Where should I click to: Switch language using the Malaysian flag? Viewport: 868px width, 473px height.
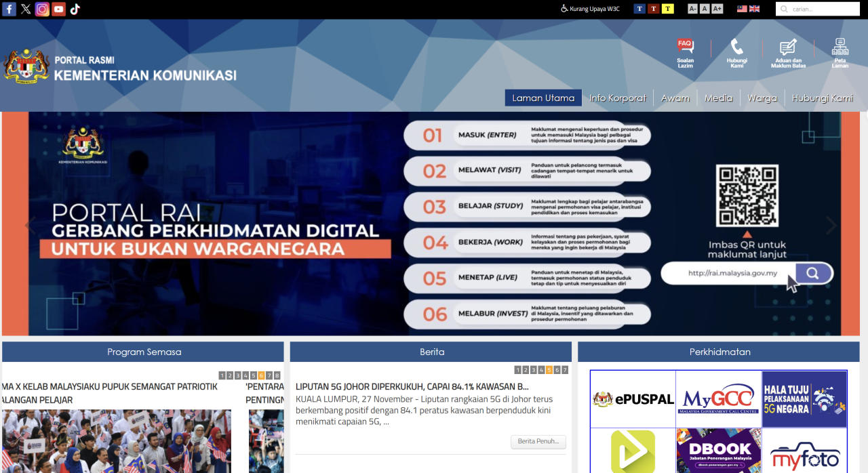point(741,9)
